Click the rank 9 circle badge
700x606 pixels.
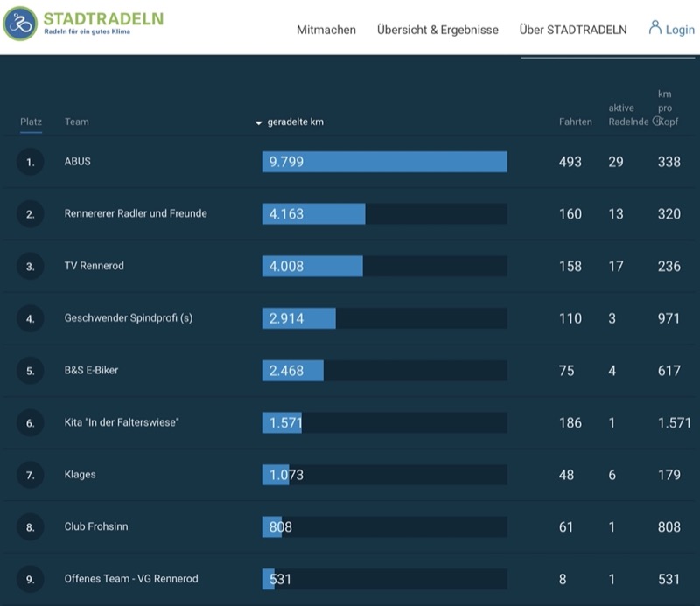[30, 579]
